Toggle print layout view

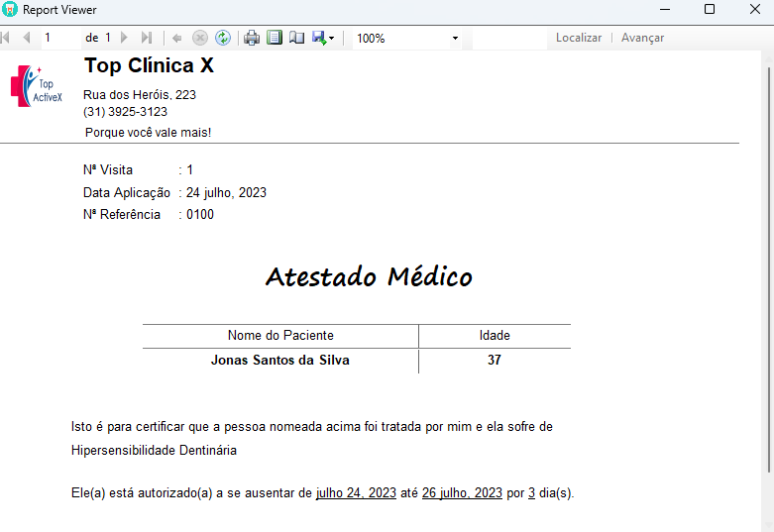pos(275,38)
